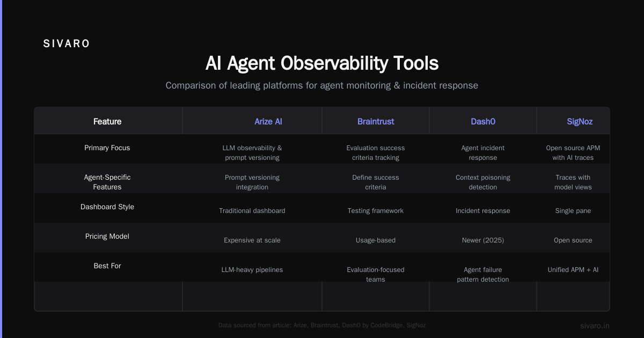Click the data source footnote text
644x338 pixels.
[322, 325]
